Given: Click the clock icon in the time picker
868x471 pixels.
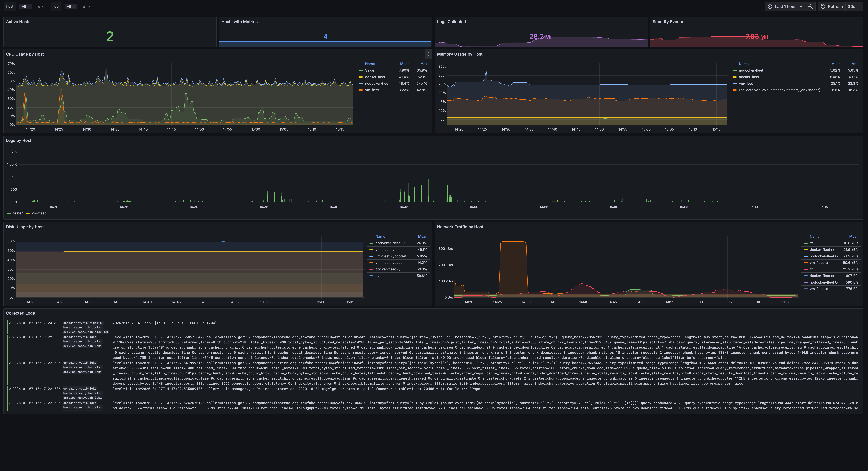Looking at the screenshot, I should pyautogui.click(x=770, y=6).
